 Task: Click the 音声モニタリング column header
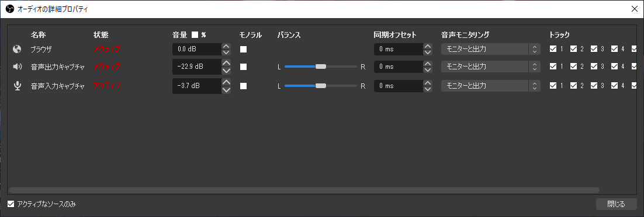[465, 35]
